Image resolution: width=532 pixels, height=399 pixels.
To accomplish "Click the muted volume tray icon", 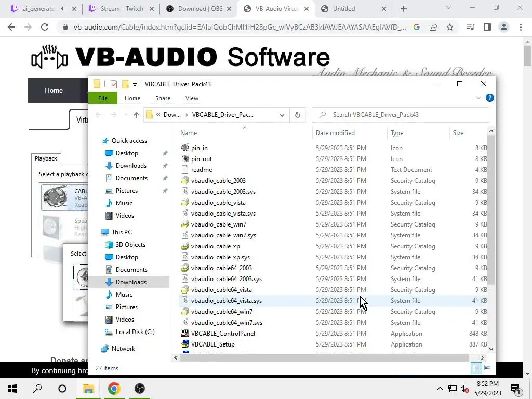I will point(464,389).
